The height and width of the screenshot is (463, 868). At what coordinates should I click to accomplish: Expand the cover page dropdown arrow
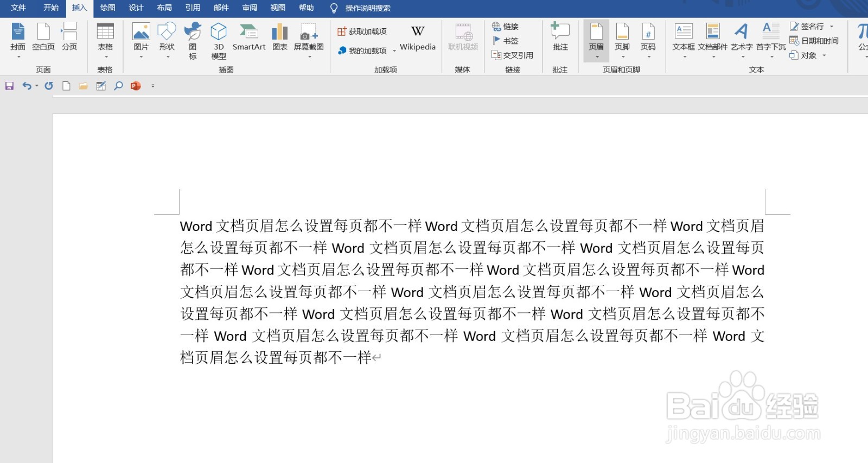pos(18,56)
